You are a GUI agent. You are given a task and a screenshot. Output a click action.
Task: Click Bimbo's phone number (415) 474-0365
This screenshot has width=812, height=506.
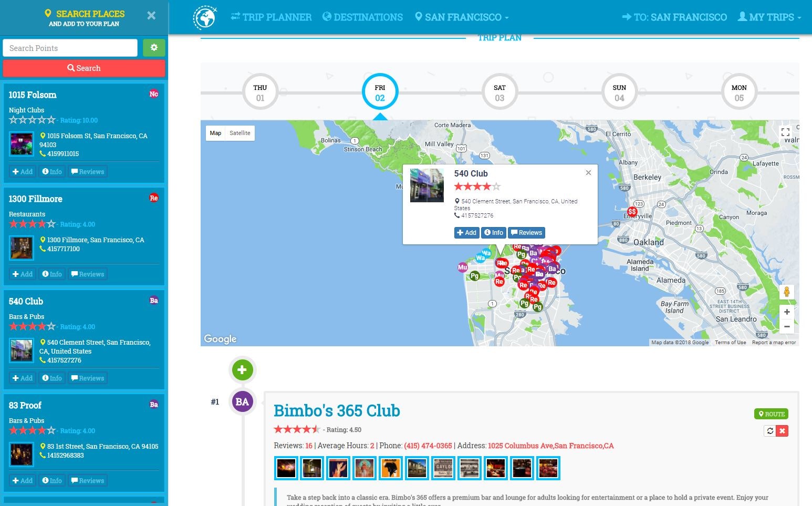[428, 446]
